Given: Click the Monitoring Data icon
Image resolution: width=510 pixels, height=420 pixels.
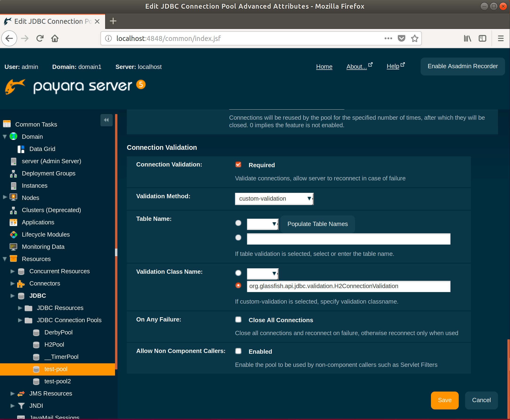Looking at the screenshot, I should [x=13, y=247].
